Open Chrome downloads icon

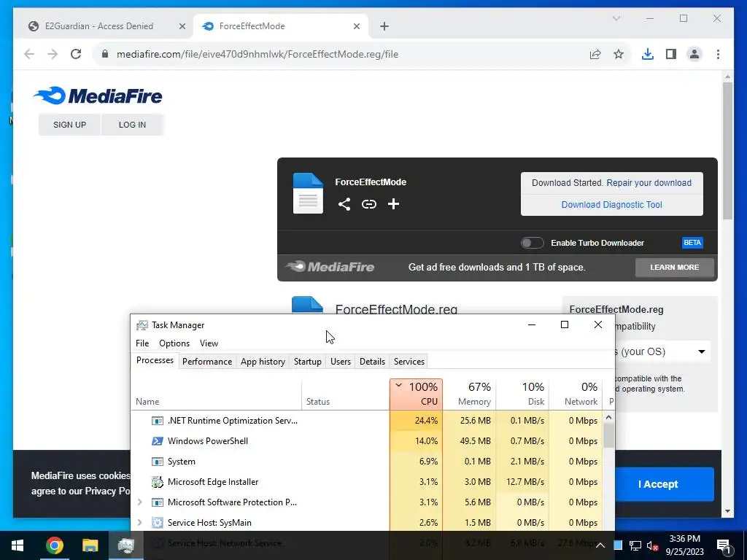(x=648, y=54)
